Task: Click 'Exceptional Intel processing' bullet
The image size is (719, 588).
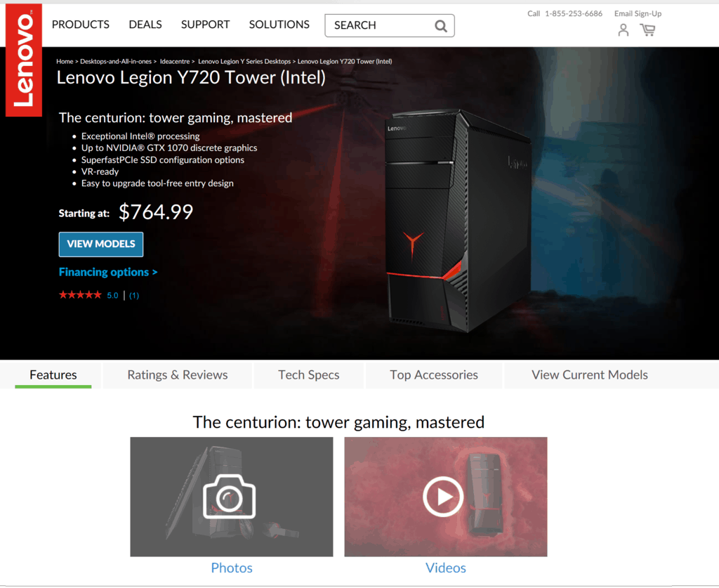Action: click(x=140, y=136)
